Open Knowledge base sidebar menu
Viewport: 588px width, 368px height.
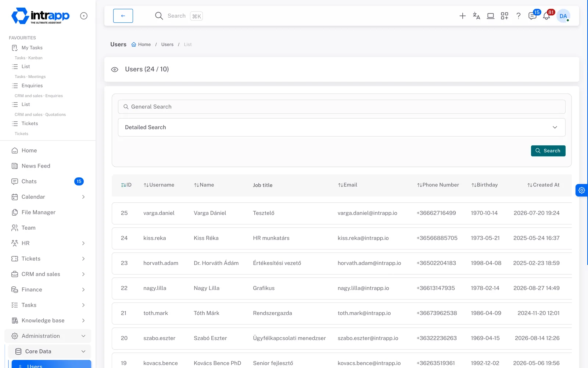(48, 321)
